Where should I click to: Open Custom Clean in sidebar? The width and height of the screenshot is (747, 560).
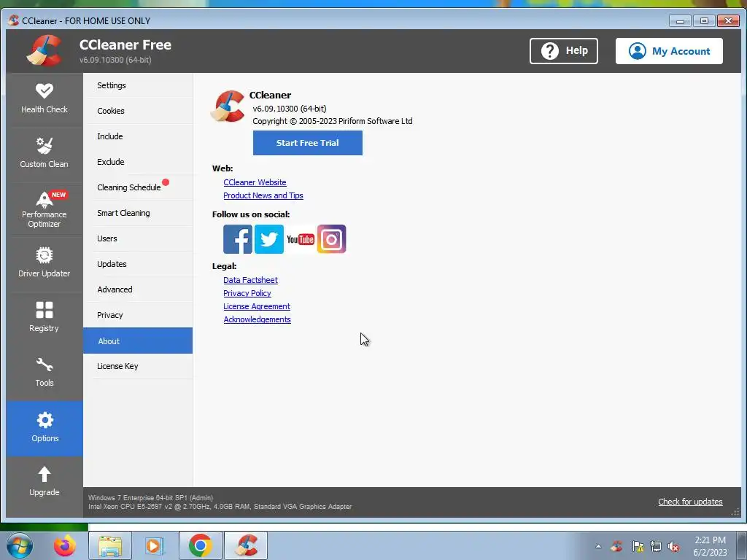click(44, 155)
